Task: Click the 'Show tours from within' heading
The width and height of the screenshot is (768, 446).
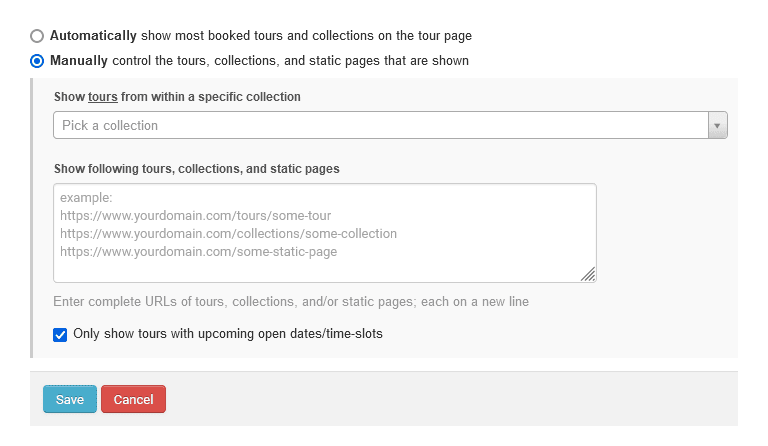Action: pyautogui.click(x=177, y=97)
